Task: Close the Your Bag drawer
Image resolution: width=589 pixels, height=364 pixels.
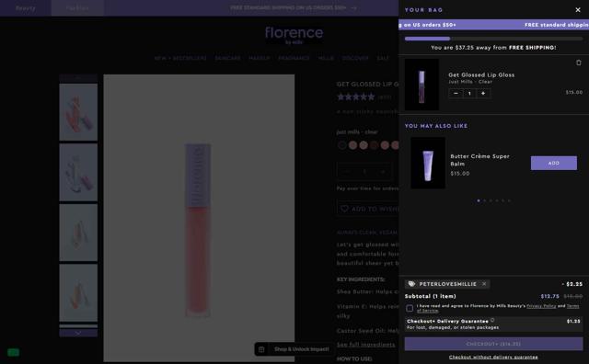Action: coord(578,10)
